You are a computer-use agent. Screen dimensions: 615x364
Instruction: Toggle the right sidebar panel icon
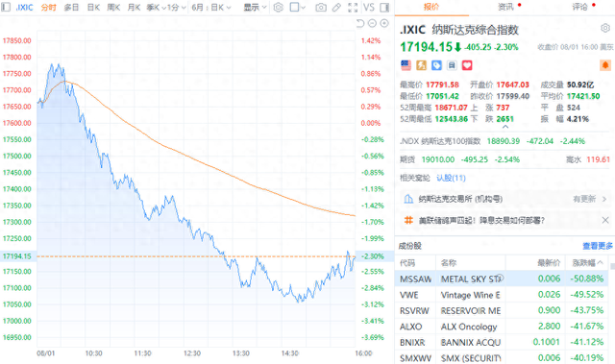click(384, 7)
